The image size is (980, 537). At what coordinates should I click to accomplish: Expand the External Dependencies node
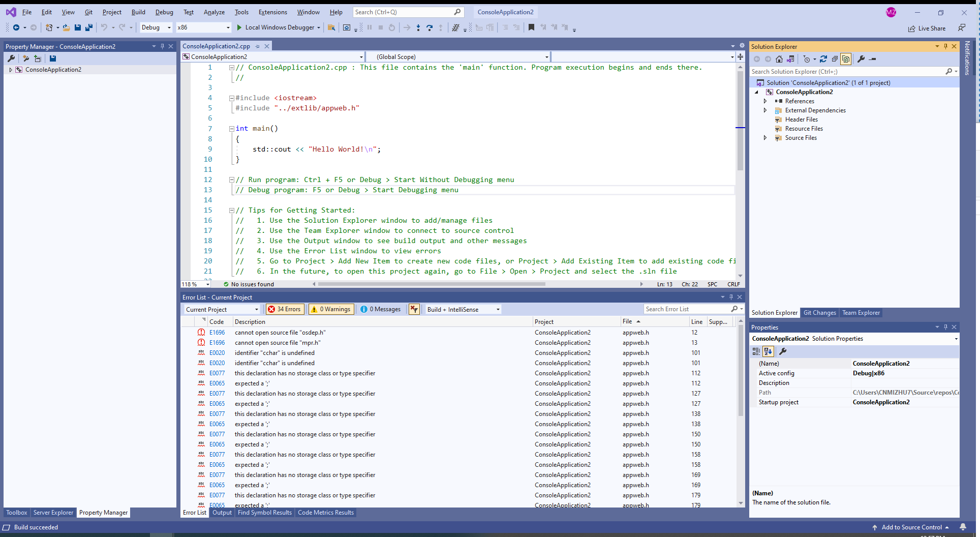765,110
